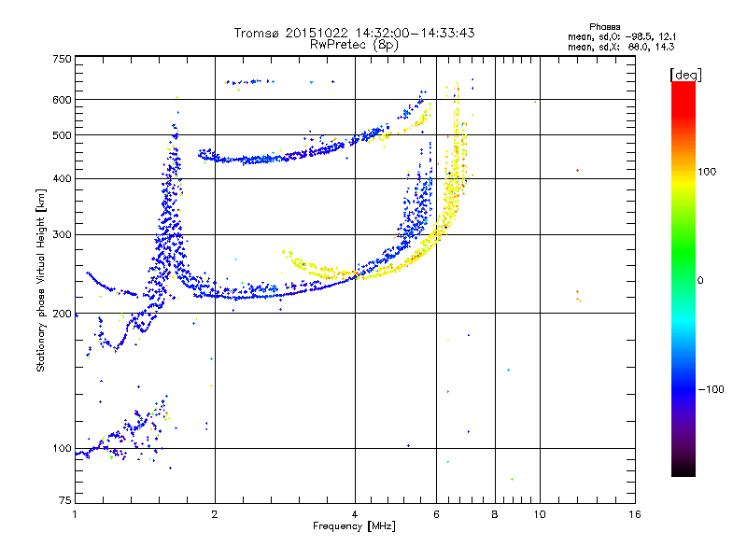This screenshot has height=560, width=747.
Task: Click the 'mean, sd,O: -98.5, 12.1' line
Action: (x=622, y=36)
